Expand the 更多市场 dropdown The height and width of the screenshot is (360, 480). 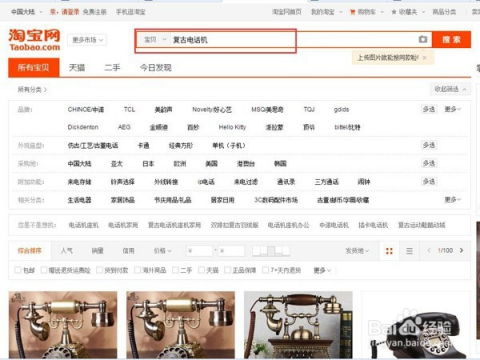click(87, 40)
